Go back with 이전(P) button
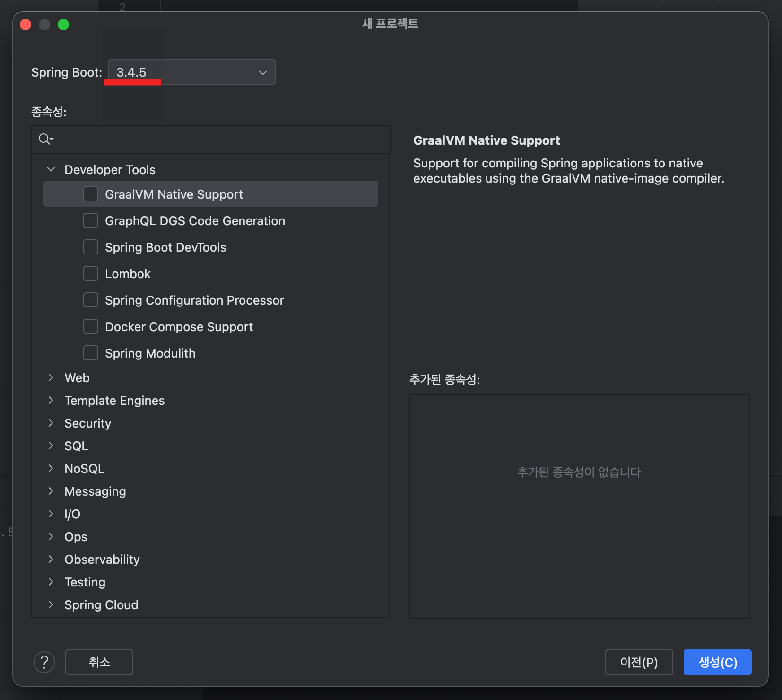Viewport: 782px width, 700px height. click(x=639, y=662)
